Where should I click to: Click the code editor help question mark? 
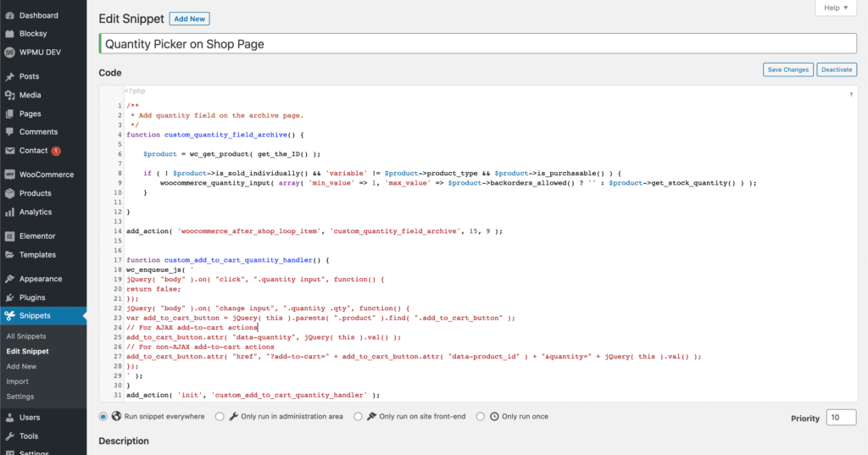click(851, 95)
